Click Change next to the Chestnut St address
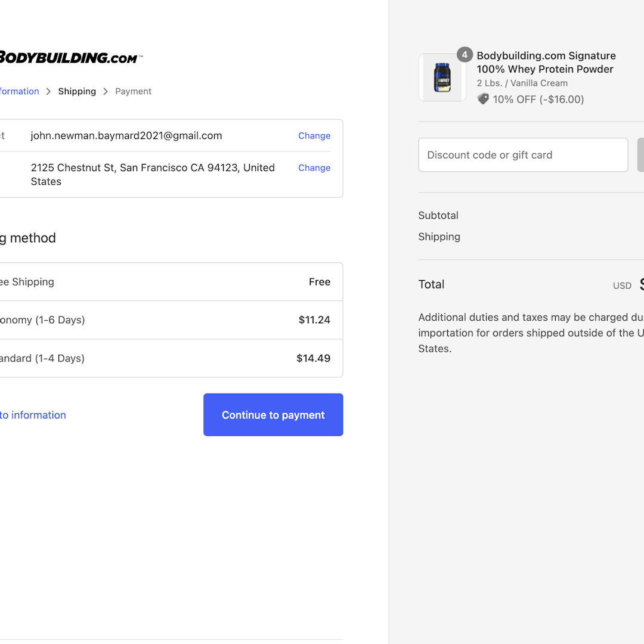Viewport: 644px width, 644px height. [x=314, y=168]
